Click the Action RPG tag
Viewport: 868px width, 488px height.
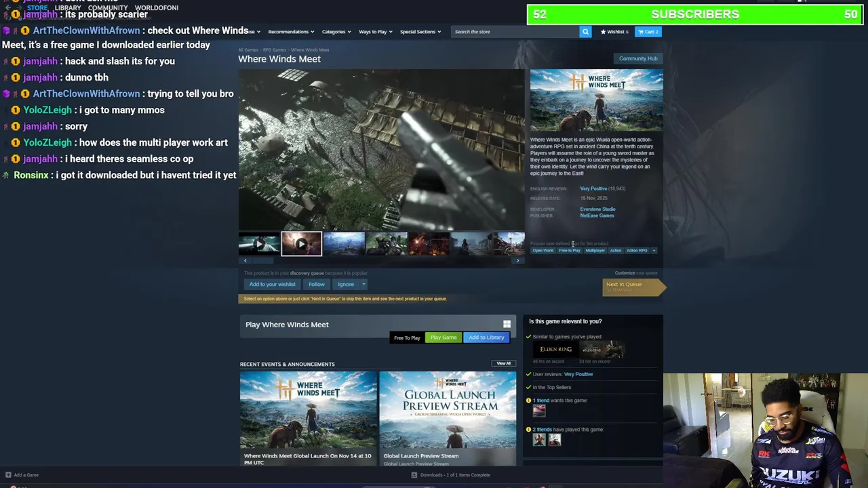click(x=637, y=251)
